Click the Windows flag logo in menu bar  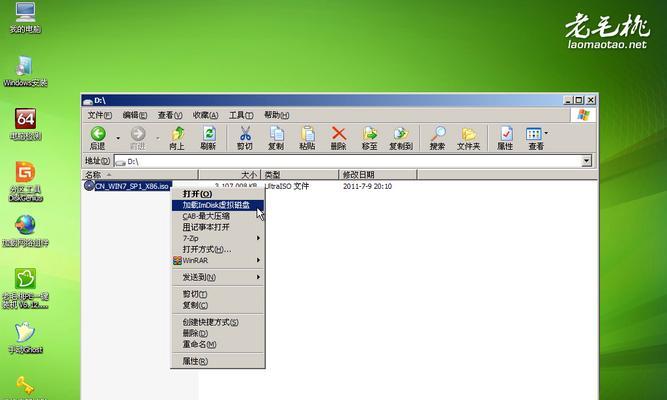tap(584, 115)
